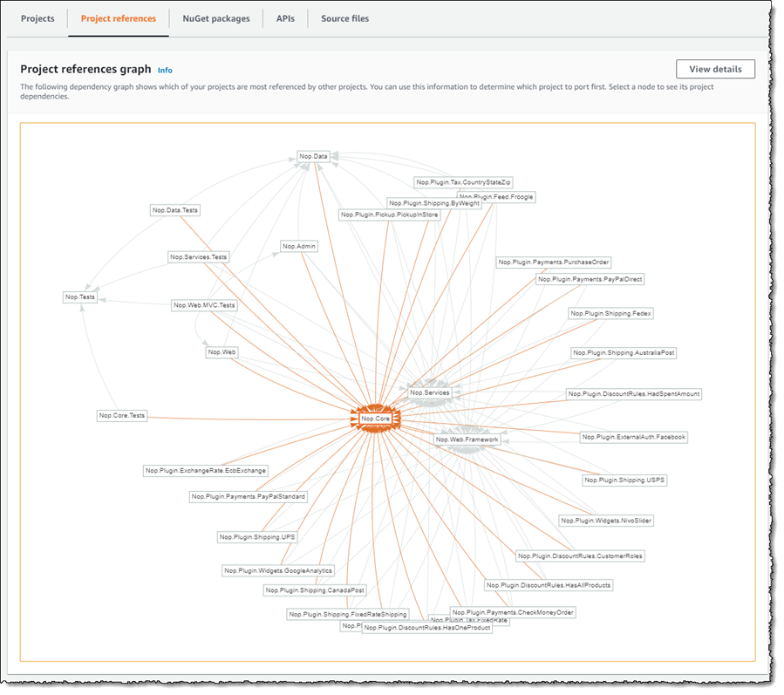Select the Nop.Web.MVC.Tests node

click(x=204, y=305)
